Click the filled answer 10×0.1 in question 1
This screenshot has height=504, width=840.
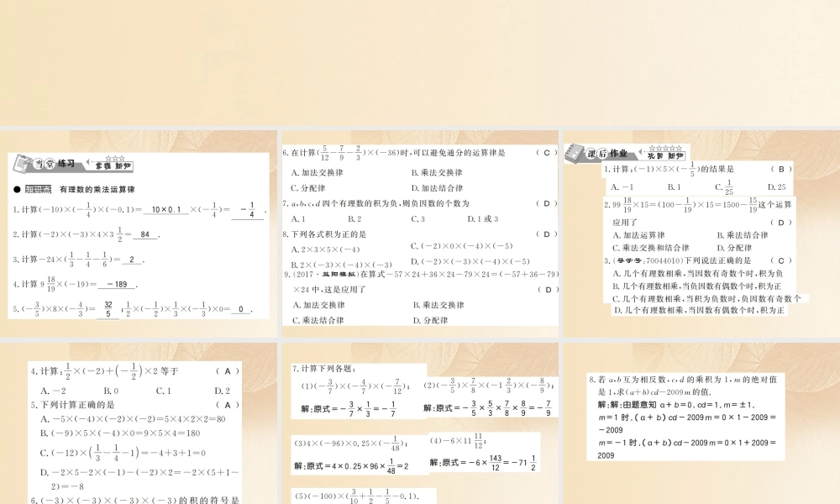pyautogui.click(x=166, y=209)
